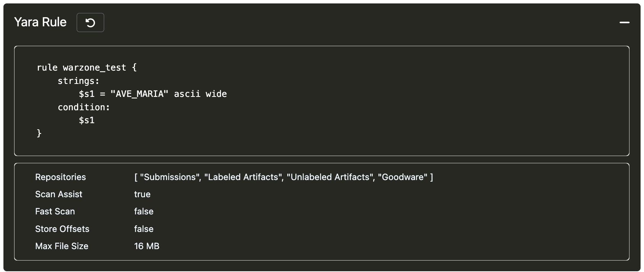
Task: Click the "AVE_MARIA" string literal
Action: coord(139,94)
